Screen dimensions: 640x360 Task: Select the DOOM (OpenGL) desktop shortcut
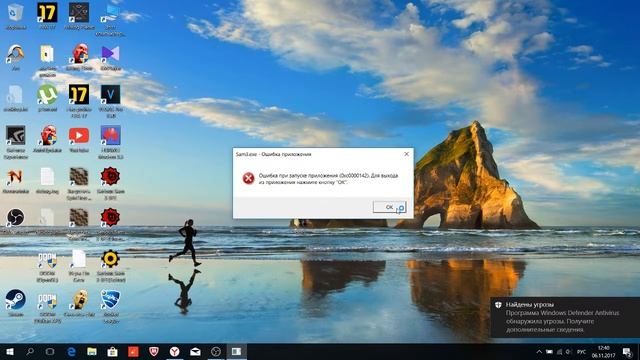click(47, 267)
